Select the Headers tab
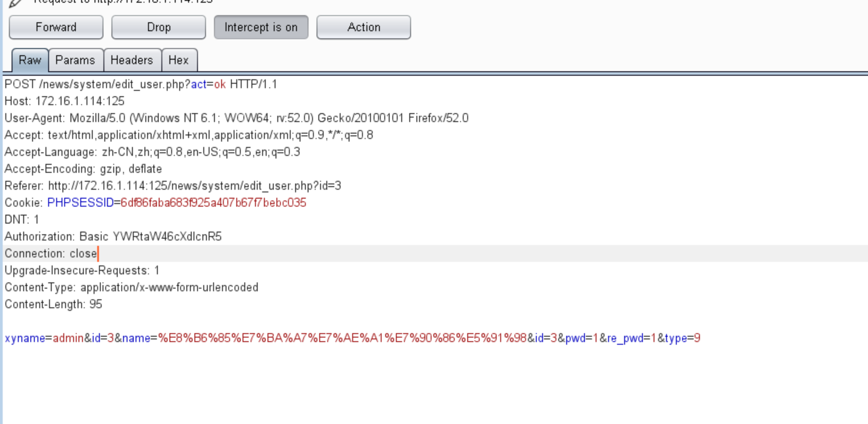Screen dimensions: 868x424 132,60
